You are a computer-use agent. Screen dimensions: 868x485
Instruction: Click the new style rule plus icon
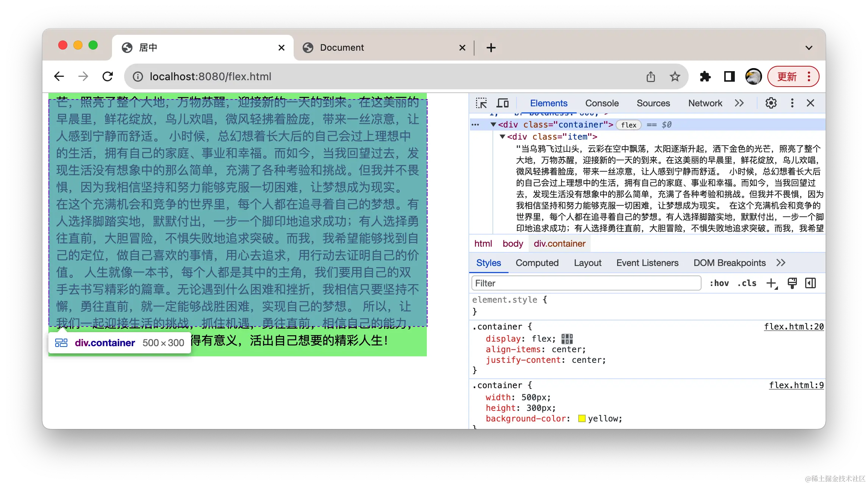(772, 283)
